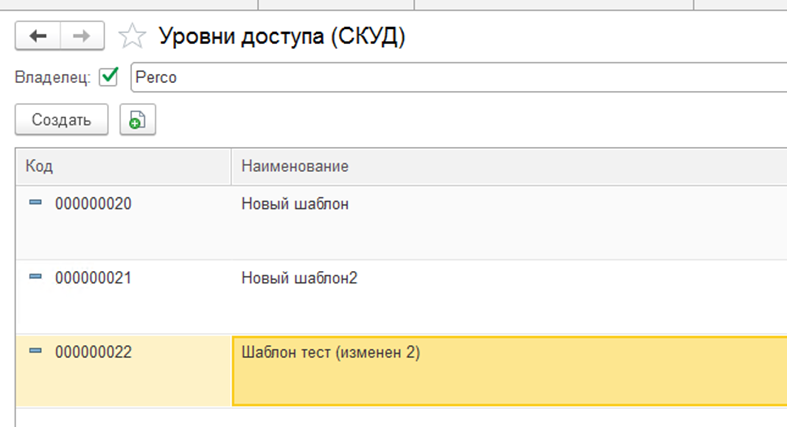787x427 pixels.
Task: Click the forward navigation arrow
Action: tap(81, 37)
